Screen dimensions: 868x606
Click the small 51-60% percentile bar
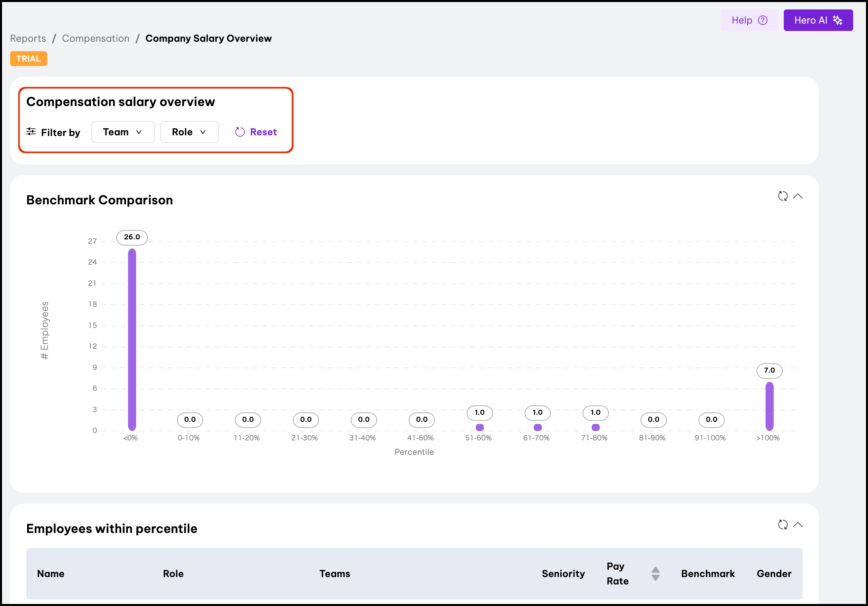coord(479,427)
